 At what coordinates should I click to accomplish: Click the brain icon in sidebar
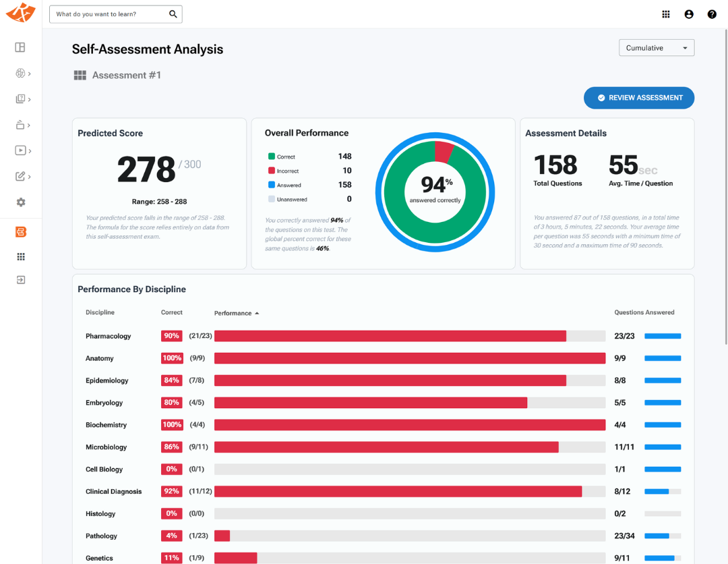20,73
